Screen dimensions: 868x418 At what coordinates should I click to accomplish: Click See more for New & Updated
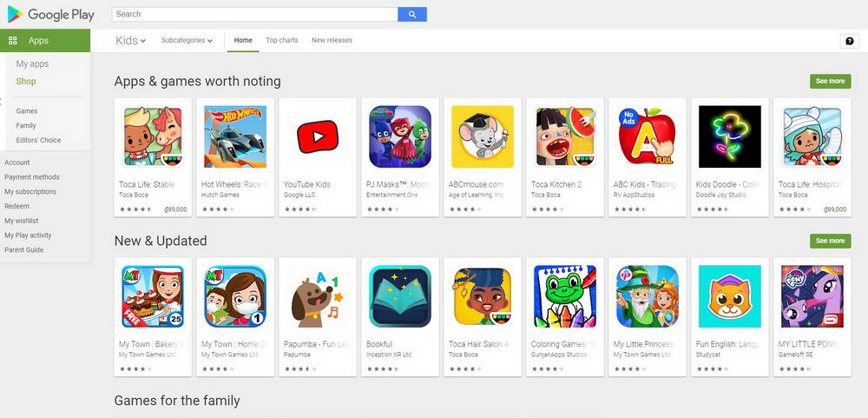831,241
